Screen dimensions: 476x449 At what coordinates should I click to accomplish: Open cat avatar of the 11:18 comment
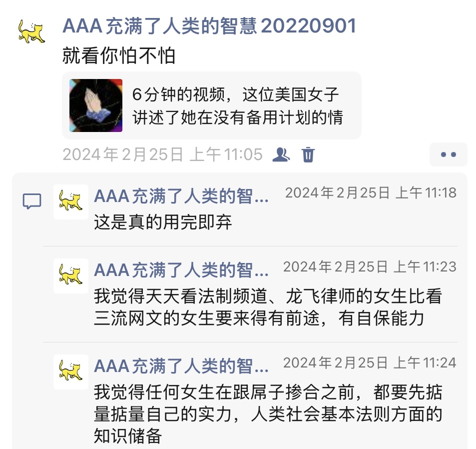(71, 201)
